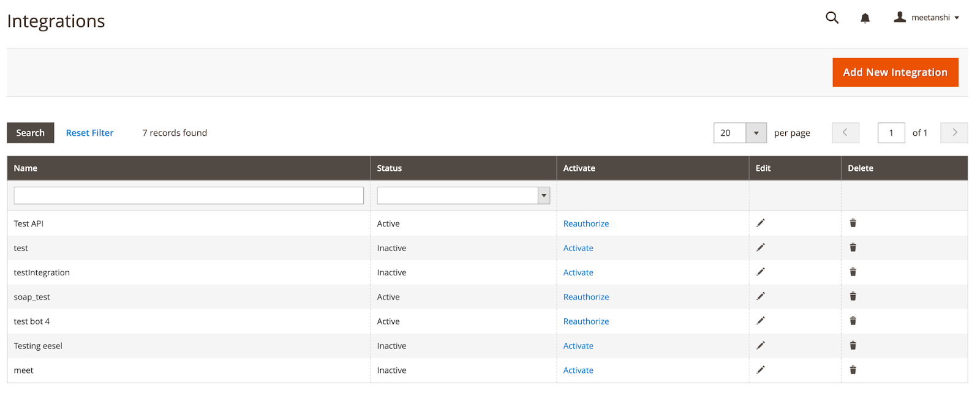Go to the next page arrow
The width and height of the screenshot is (980, 401).
tap(954, 133)
